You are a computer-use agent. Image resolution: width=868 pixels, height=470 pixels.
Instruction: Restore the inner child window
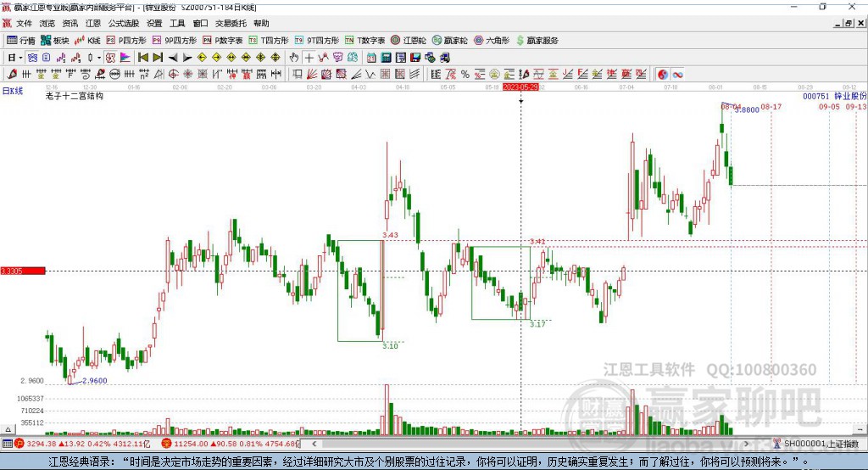click(849, 23)
